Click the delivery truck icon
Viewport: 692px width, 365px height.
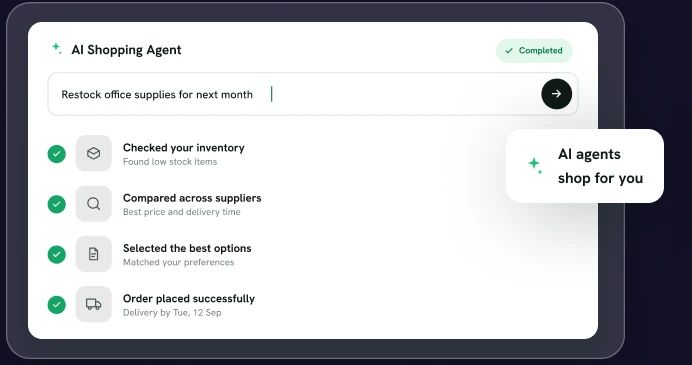pyautogui.click(x=94, y=304)
